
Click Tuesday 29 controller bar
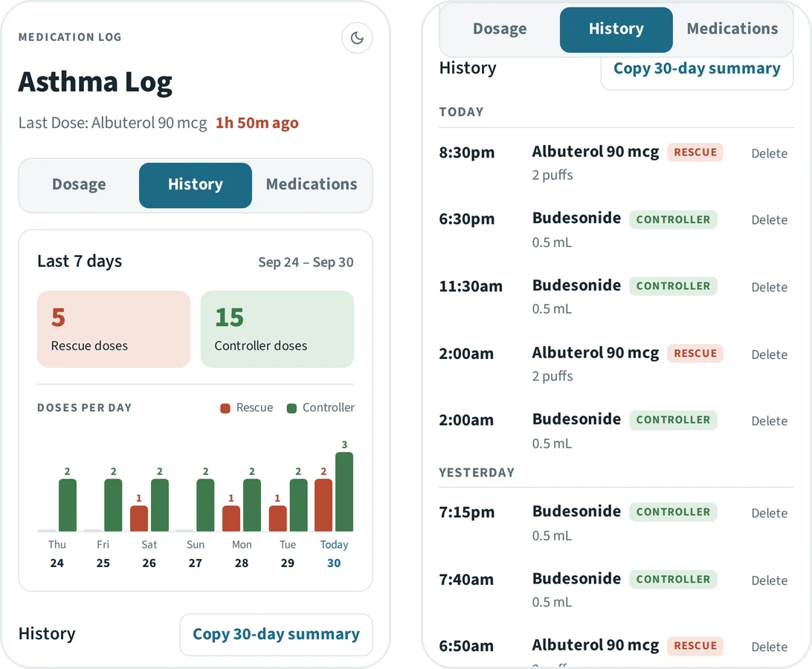tap(298, 505)
